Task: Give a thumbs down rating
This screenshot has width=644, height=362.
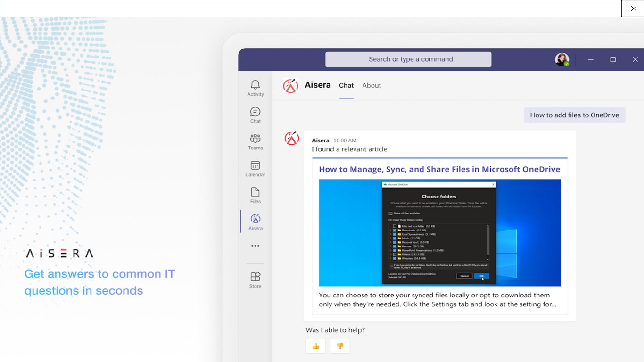Action: click(x=340, y=346)
